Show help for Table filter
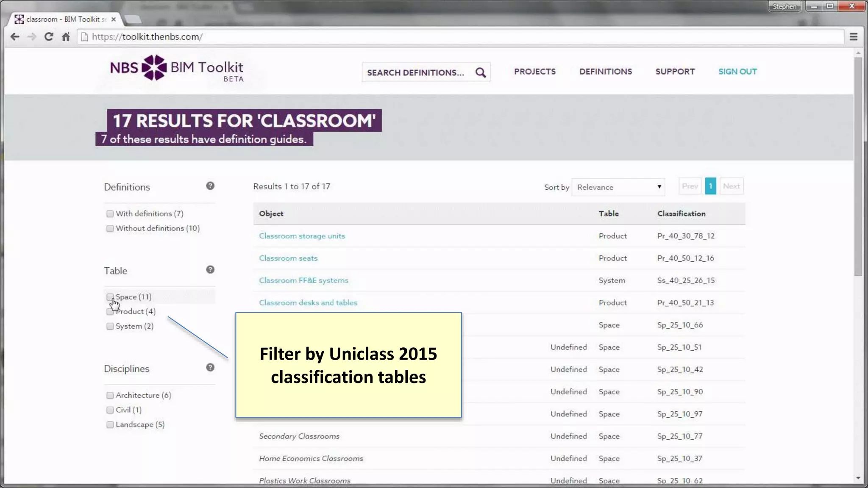Image resolution: width=868 pixels, height=488 pixels. tap(210, 270)
